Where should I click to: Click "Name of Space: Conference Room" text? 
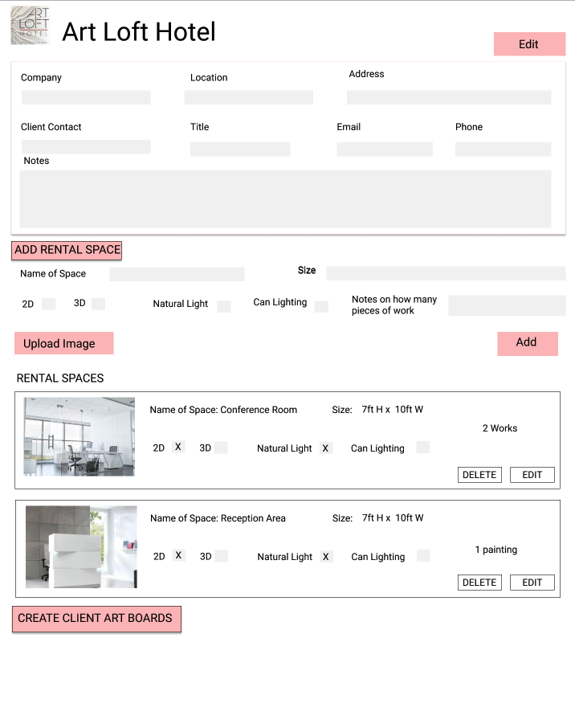[x=223, y=410]
